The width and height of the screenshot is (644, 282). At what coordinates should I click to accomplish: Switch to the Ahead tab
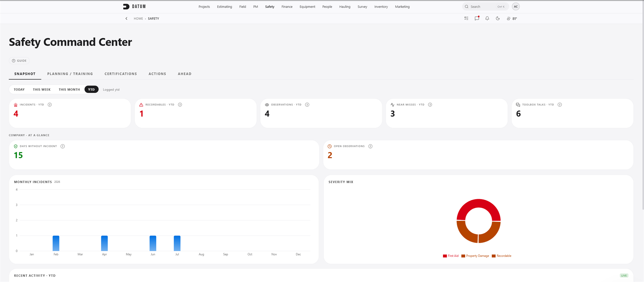(185, 74)
